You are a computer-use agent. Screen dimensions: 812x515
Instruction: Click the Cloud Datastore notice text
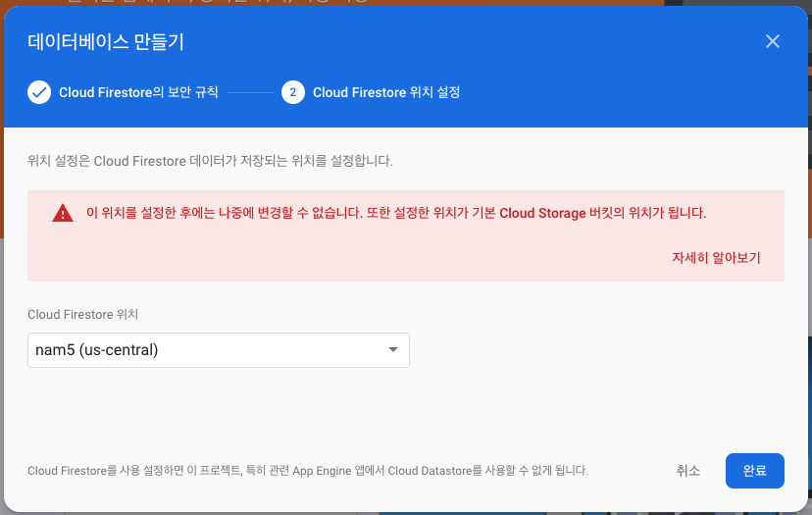(x=308, y=471)
